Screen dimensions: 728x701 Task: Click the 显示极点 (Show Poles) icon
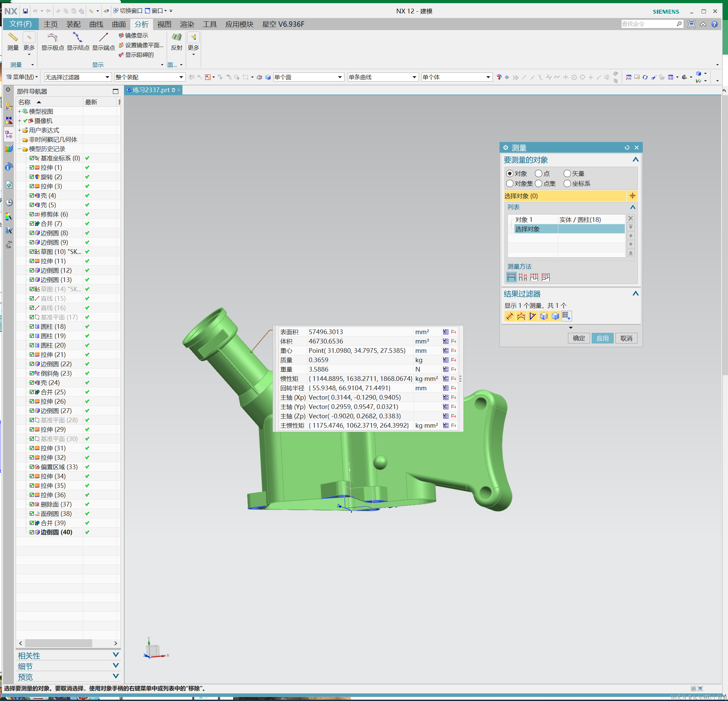point(52,37)
